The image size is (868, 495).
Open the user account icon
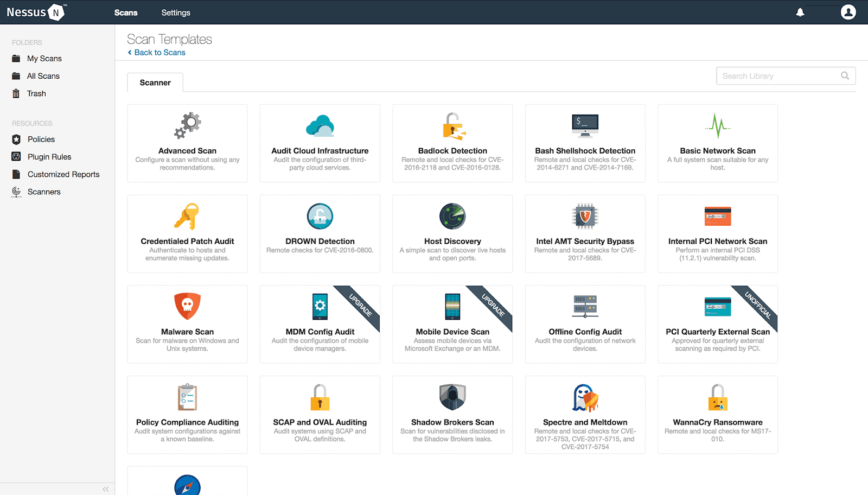(848, 11)
